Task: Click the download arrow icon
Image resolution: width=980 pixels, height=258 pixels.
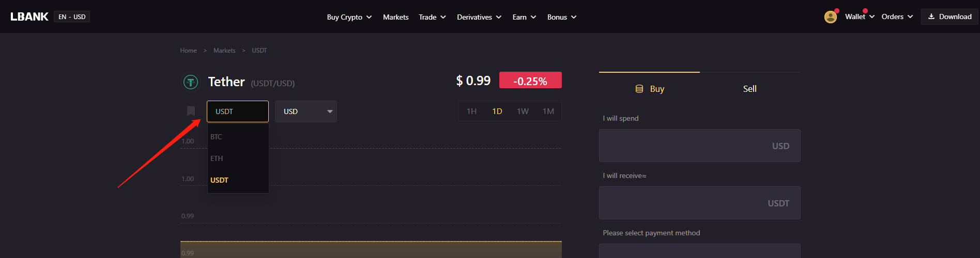Action: coord(931,17)
